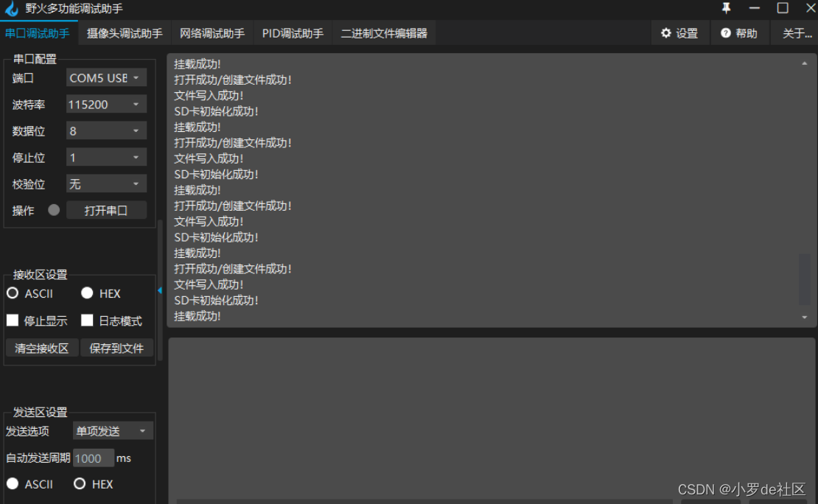The image size is (818, 504).
Task: Enable the 停止显示 checkbox
Action: [13, 320]
